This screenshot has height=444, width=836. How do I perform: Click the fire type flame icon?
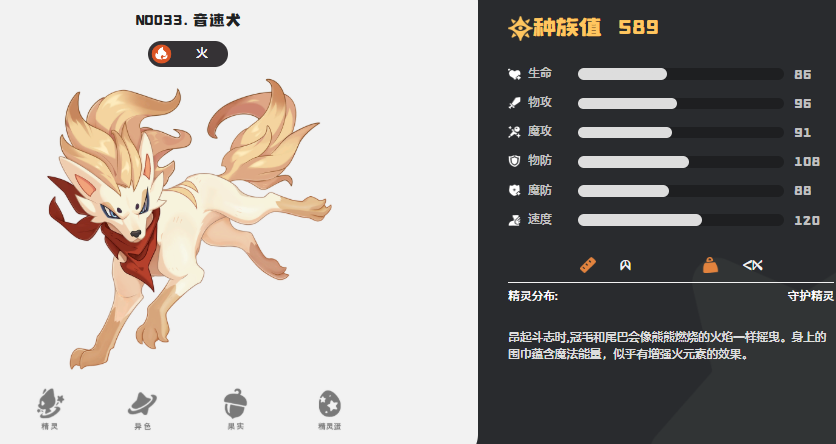point(161,54)
